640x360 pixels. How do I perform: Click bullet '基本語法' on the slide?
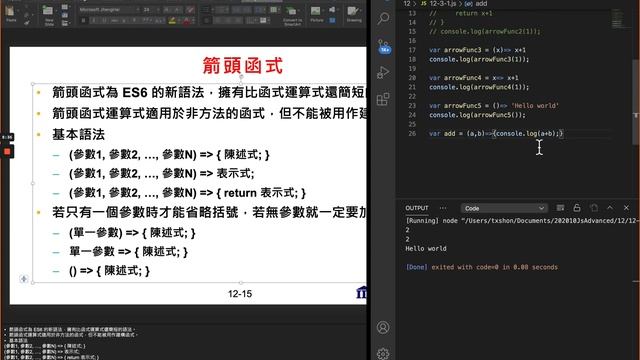click(x=78, y=134)
